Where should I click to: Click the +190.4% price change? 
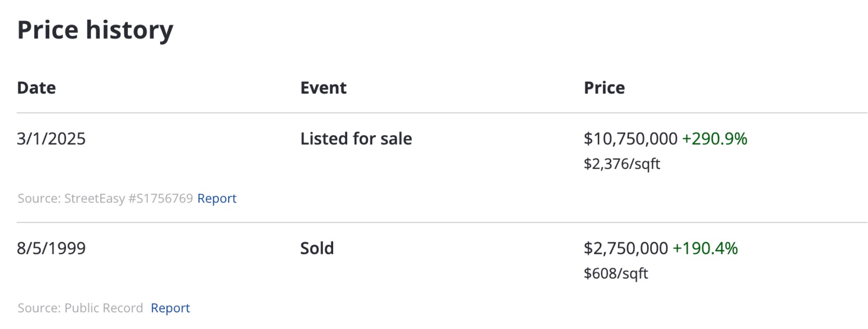pos(705,248)
